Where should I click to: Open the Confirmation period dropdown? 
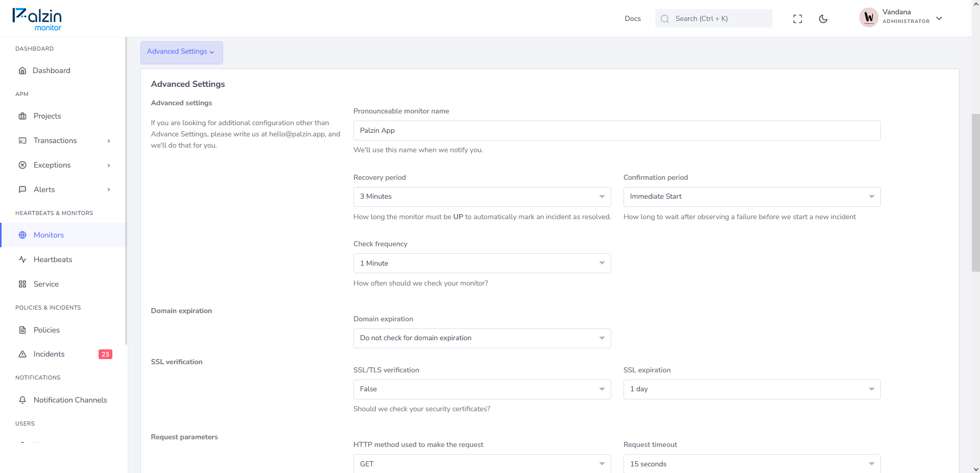[x=752, y=197]
